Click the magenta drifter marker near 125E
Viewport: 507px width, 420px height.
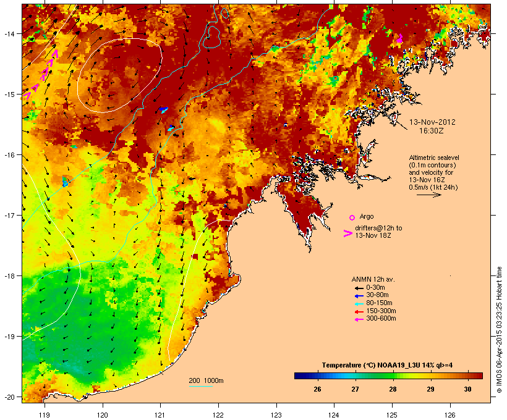point(400,39)
